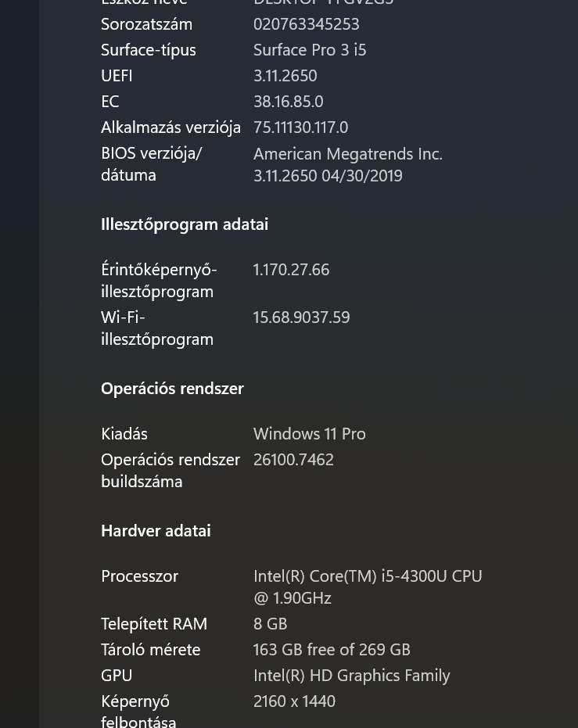
Task: Click the 8 GB installed RAM value
Action: (x=270, y=624)
